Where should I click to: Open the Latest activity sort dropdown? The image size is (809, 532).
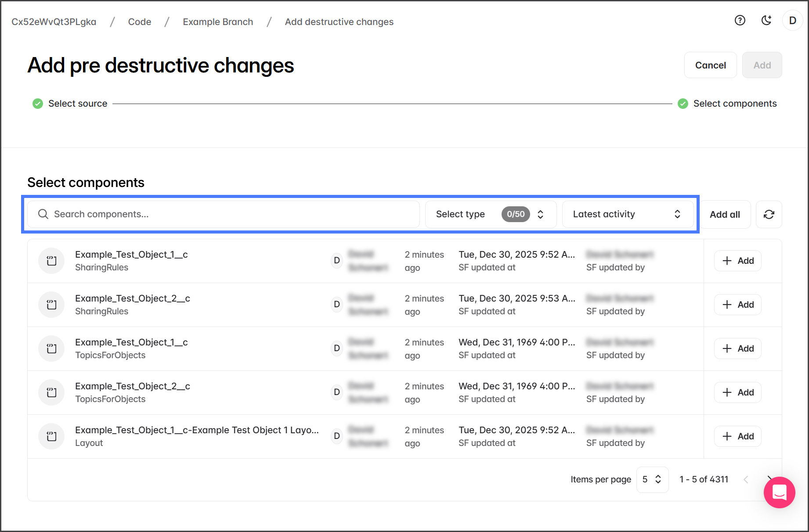point(627,214)
